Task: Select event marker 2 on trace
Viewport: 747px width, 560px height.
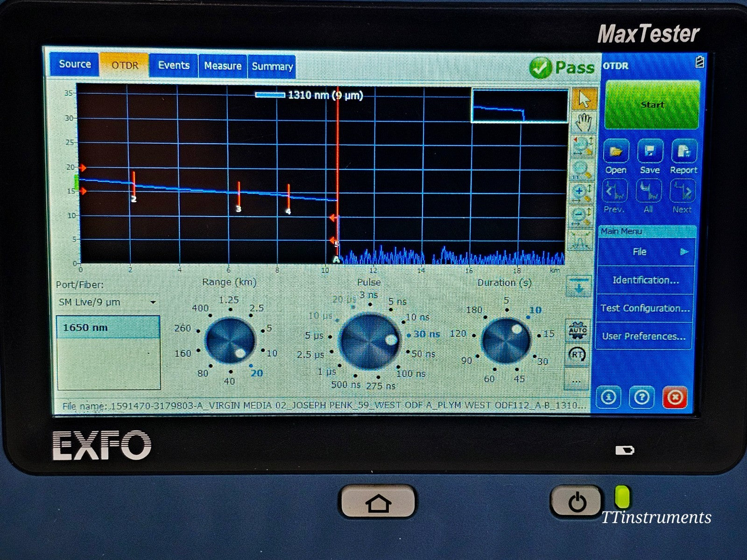Action: coord(134,186)
